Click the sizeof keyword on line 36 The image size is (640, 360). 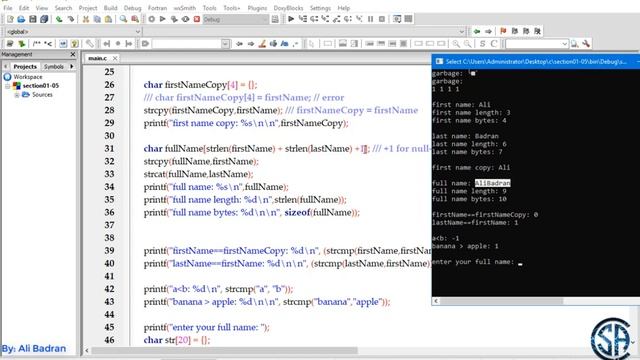click(x=297, y=212)
